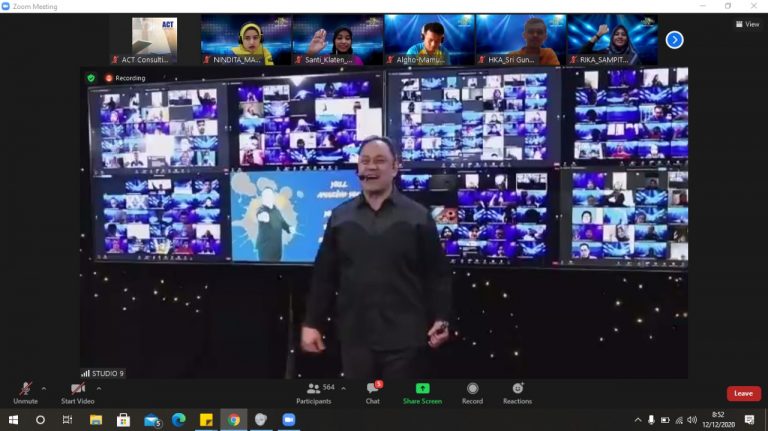The width and height of the screenshot is (768, 431).
Task: Start Video using the camera button
Action: (77, 390)
